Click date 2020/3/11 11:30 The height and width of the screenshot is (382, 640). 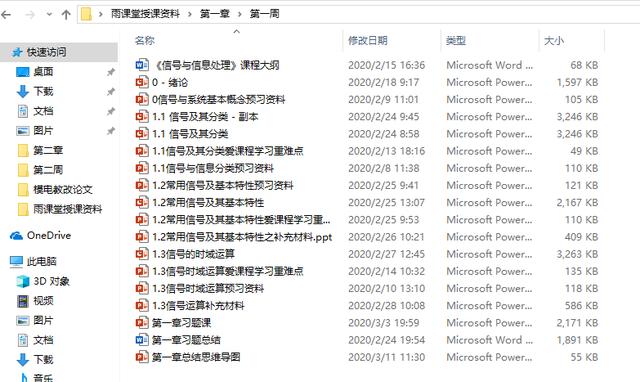coord(387,357)
